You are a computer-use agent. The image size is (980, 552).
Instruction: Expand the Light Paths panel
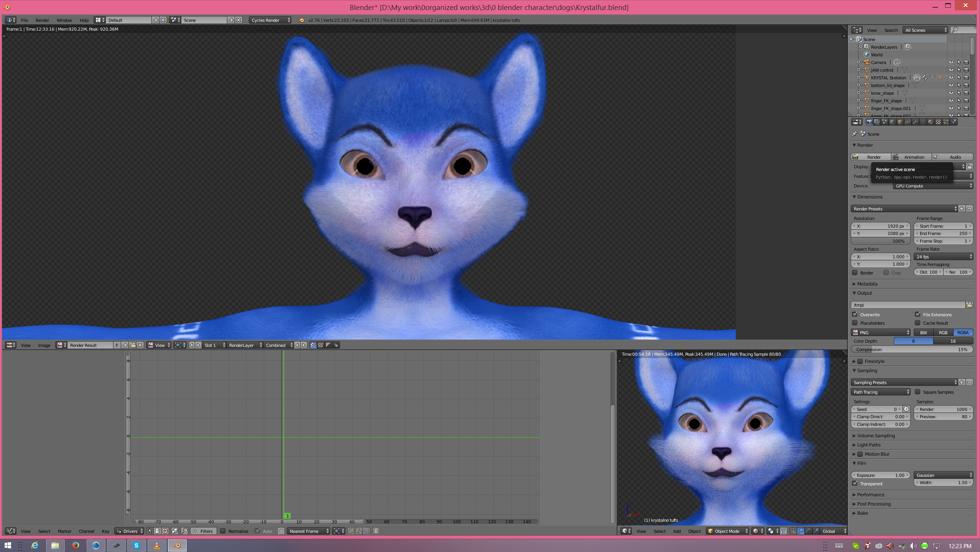[869, 445]
